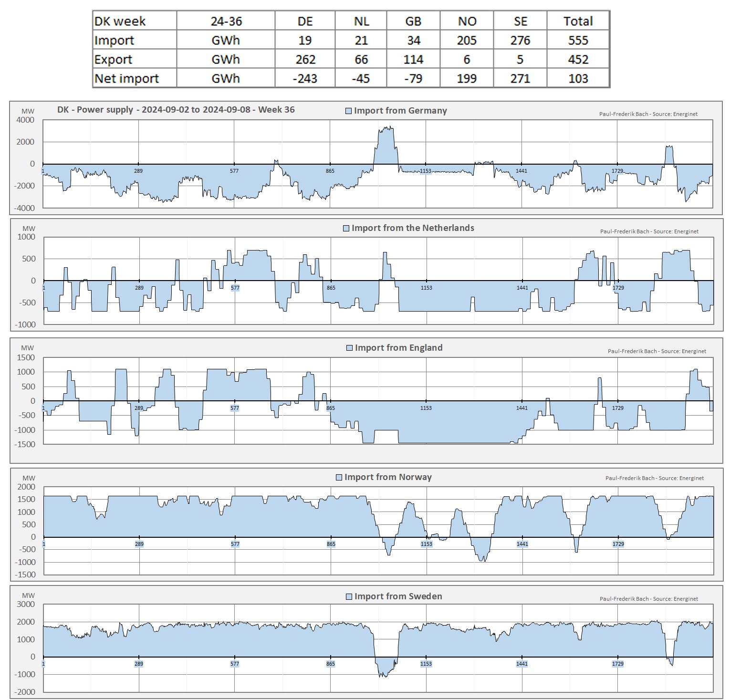Select the Total column header in the table
The image size is (730, 700).
coord(578,21)
